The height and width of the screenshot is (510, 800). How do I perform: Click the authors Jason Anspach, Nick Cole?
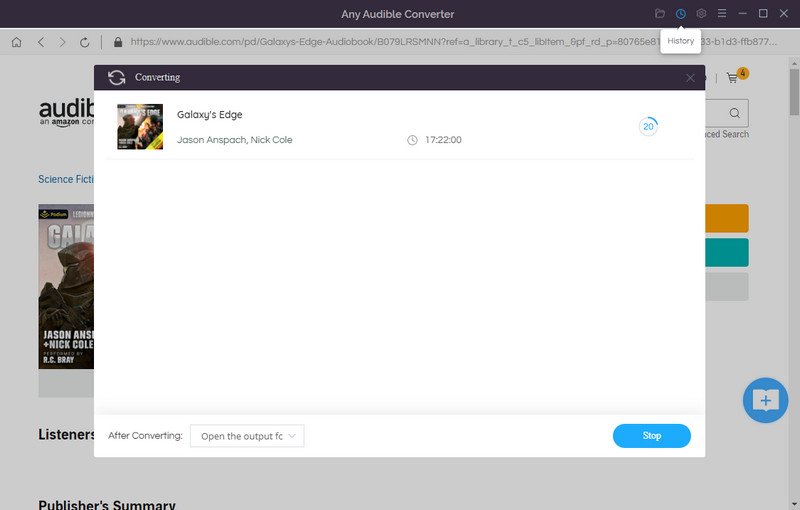235,140
